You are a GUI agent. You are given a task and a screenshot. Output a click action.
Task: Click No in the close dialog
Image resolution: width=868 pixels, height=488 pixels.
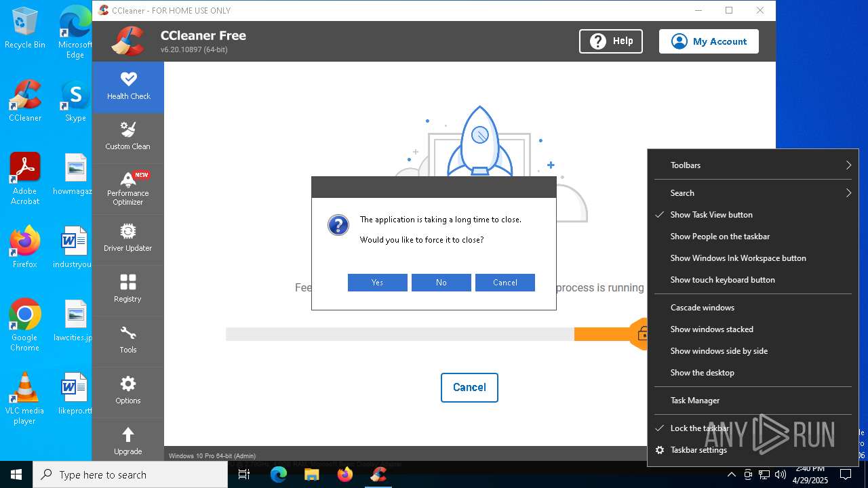441,283
